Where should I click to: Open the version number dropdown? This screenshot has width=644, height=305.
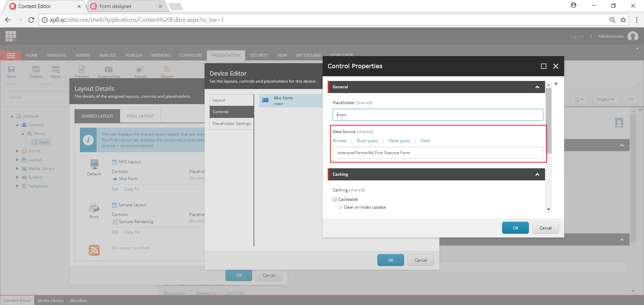[631, 99]
